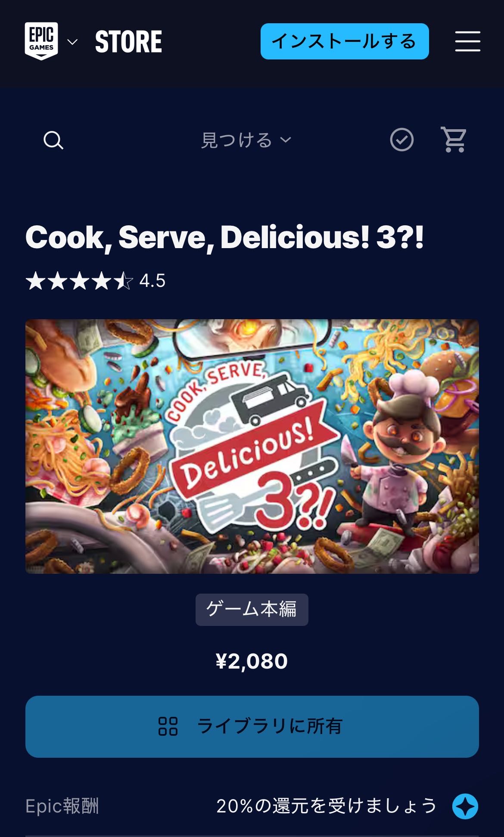Image resolution: width=504 pixels, height=837 pixels.
Task: Open search with the magnifier icon
Action: coord(53,140)
